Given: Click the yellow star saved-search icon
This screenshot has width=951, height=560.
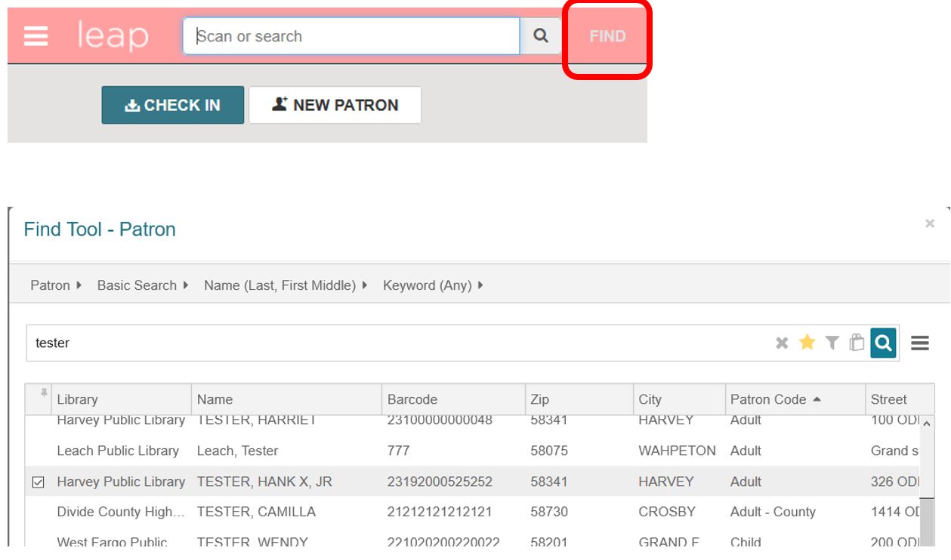Looking at the screenshot, I should coord(807,343).
